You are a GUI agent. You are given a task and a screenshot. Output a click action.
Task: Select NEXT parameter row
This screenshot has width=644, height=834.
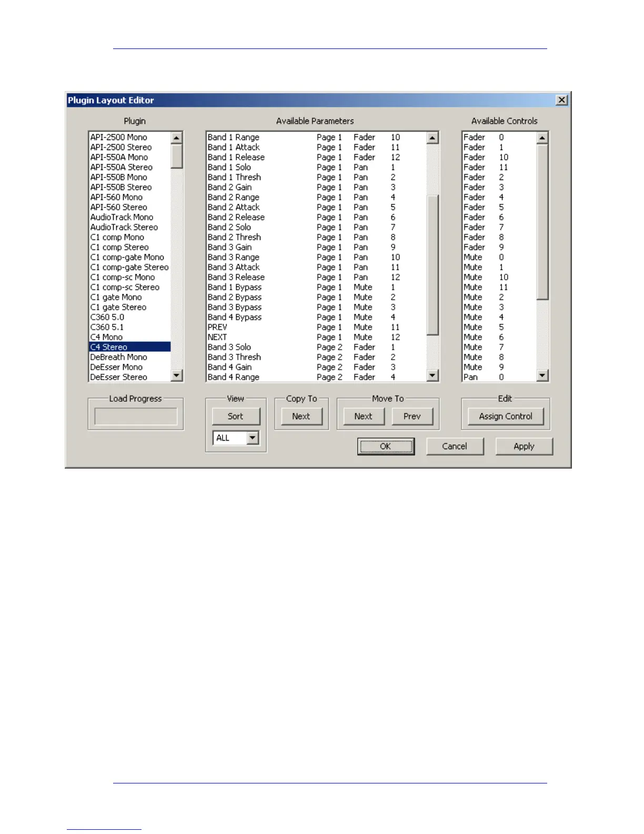click(x=316, y=337)
